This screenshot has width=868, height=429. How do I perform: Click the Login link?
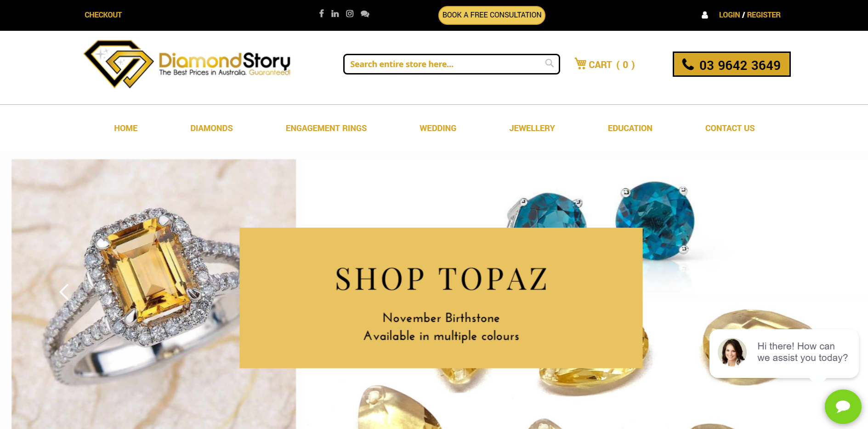729,15
